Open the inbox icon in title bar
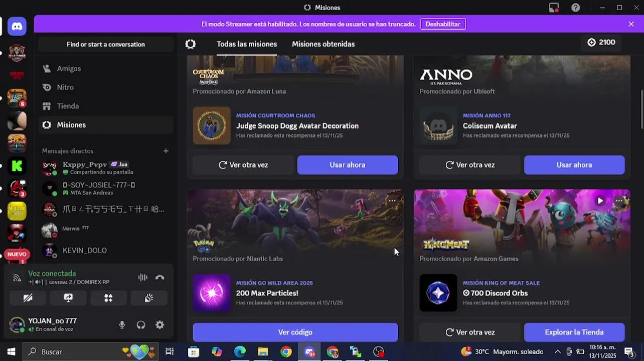 point(554,8)
